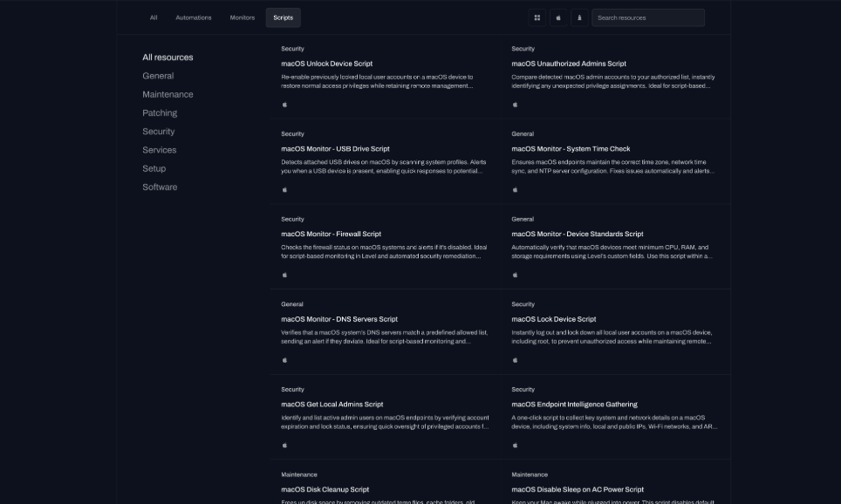Click Apple icon under Endpoint Intelligence Gathering
Screen dimensions: 841x504
515,445
